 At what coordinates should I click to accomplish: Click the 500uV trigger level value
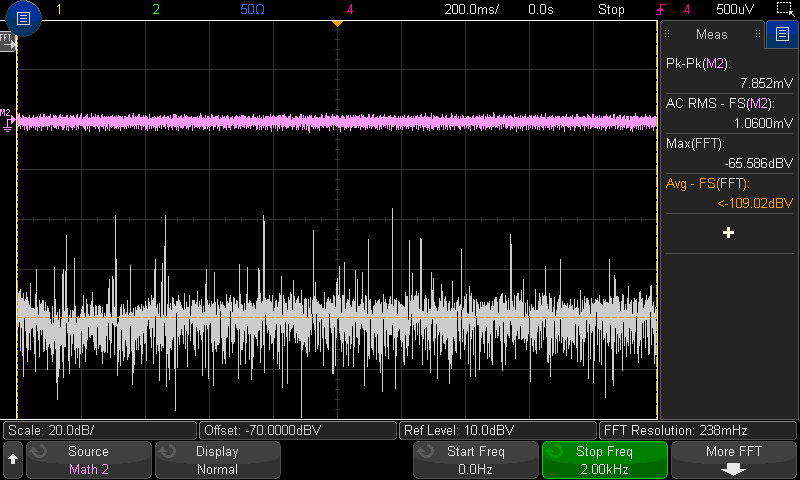pyautogui.click(x=735, y=9)
